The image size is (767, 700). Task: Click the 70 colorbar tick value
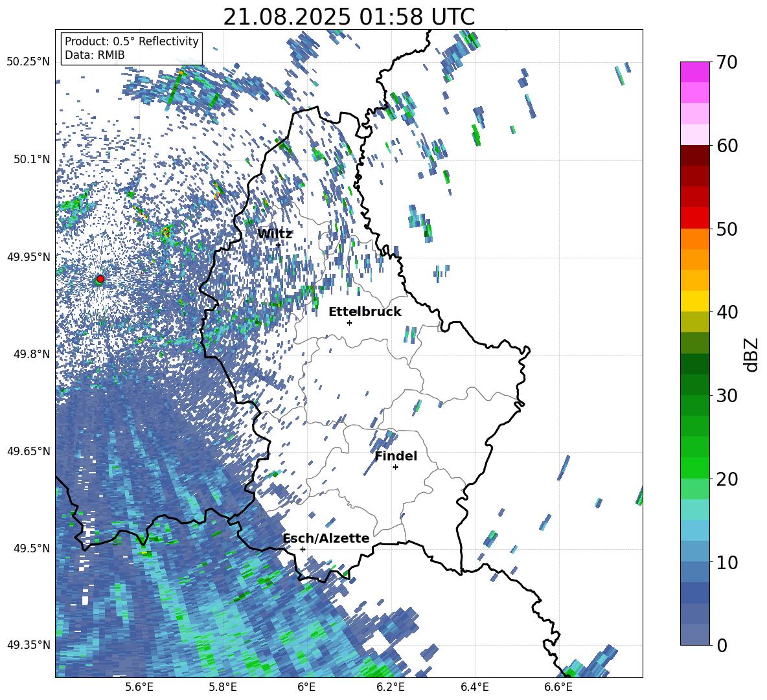[727, 62]
